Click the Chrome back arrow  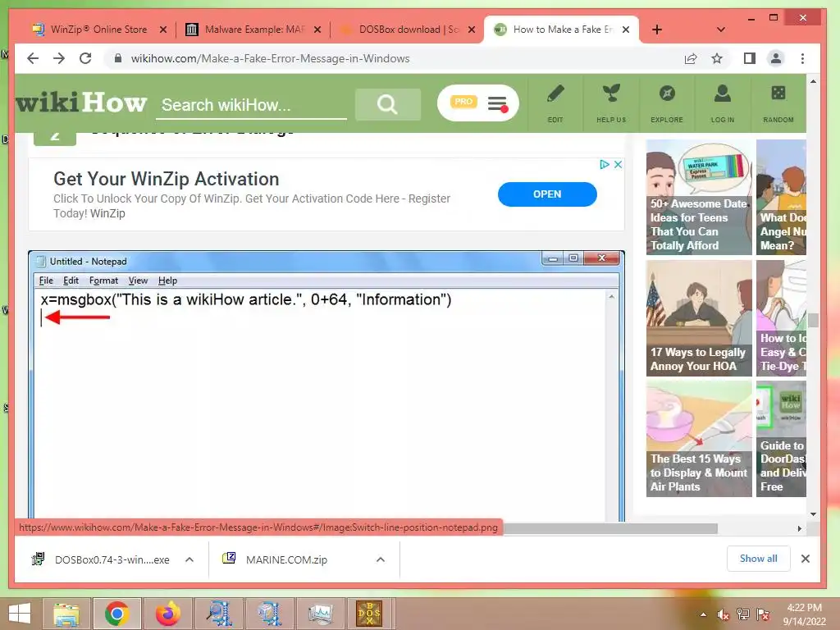coord(33,58)
